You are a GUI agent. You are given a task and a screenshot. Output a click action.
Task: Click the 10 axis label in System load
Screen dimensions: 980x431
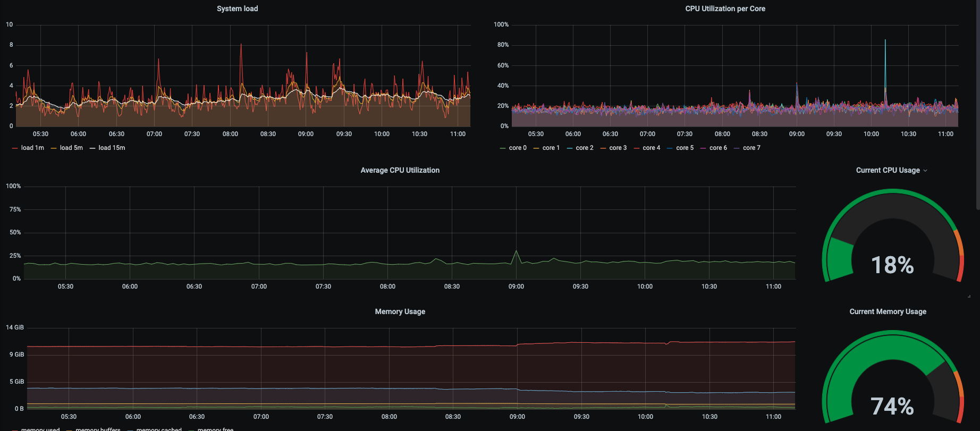point(10,24)
